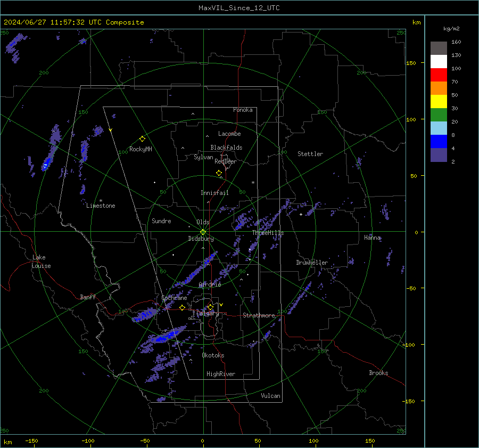
Task: Click the Olds city label
Action: 203,222
